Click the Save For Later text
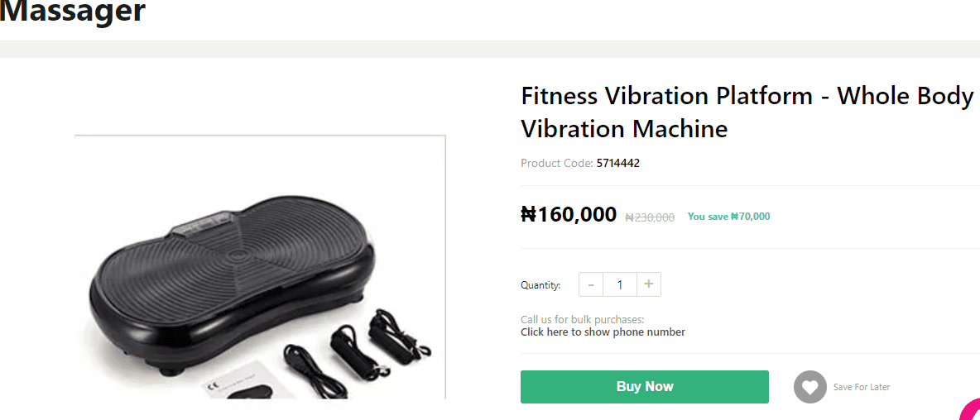Screen dimensions: 980x420 point(862,387)
